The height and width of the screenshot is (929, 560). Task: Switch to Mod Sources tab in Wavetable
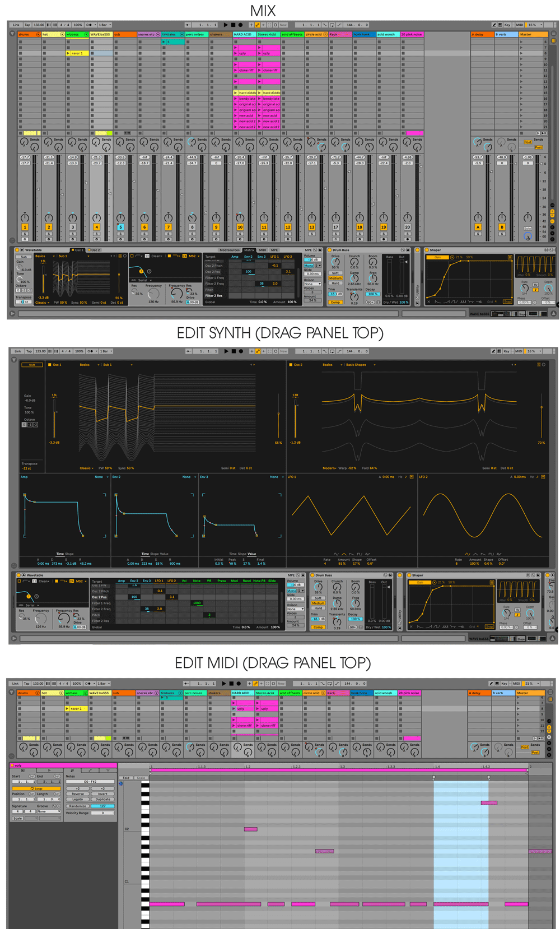[x=229, y=250]
